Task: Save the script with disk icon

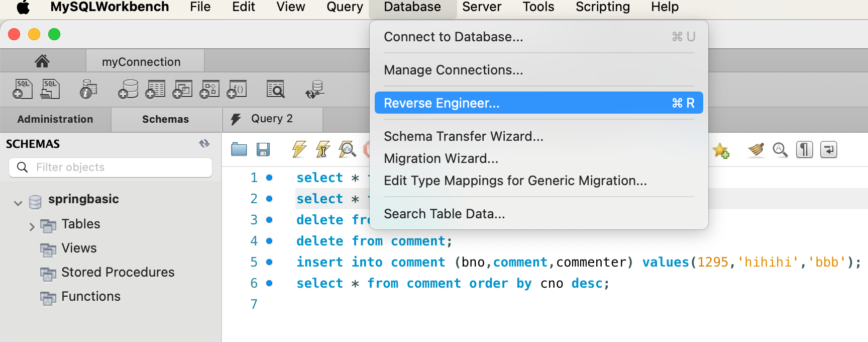Action: pyautogui.click(x=263, y=149)
